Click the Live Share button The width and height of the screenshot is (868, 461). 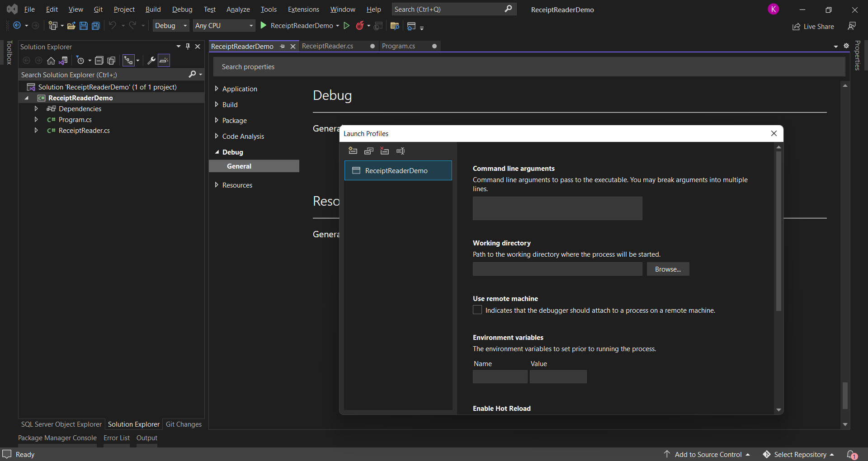point(813,27)
